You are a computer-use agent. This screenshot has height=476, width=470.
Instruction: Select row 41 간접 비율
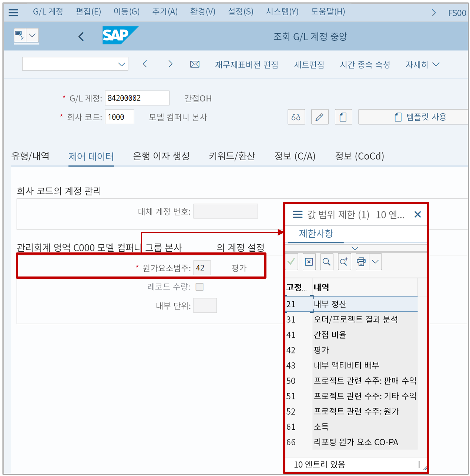352,335
